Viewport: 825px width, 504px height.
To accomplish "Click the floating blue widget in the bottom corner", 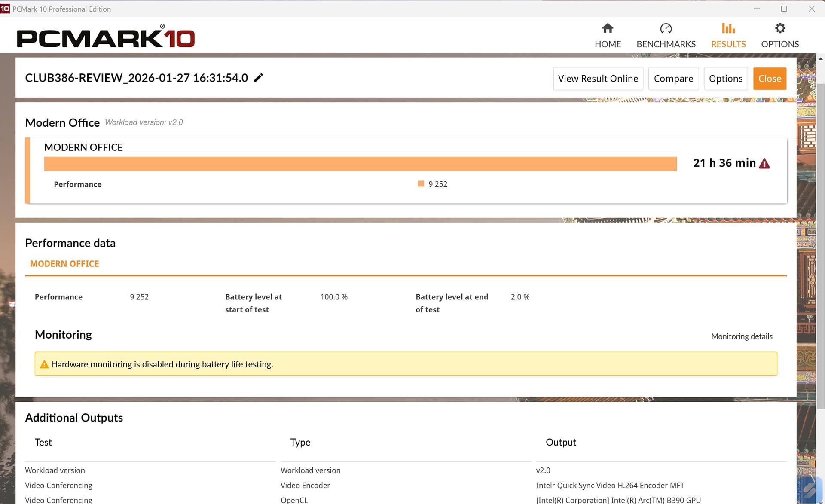I will pos(809,489).
